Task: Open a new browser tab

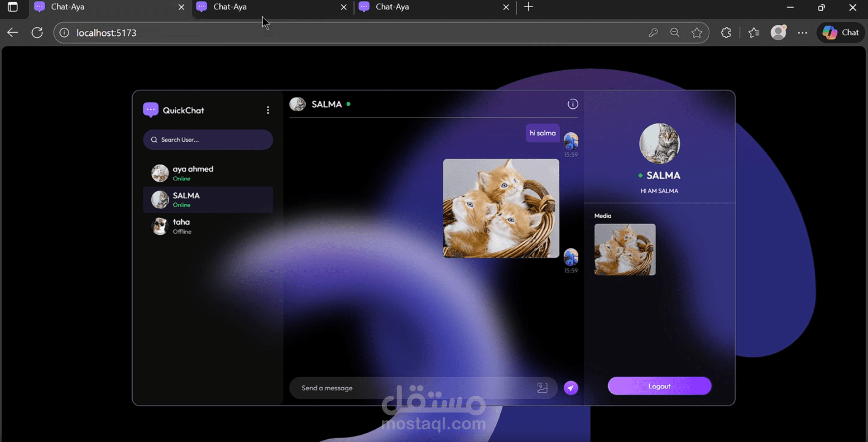Action: pyautogui.click(x=528, y=7)
